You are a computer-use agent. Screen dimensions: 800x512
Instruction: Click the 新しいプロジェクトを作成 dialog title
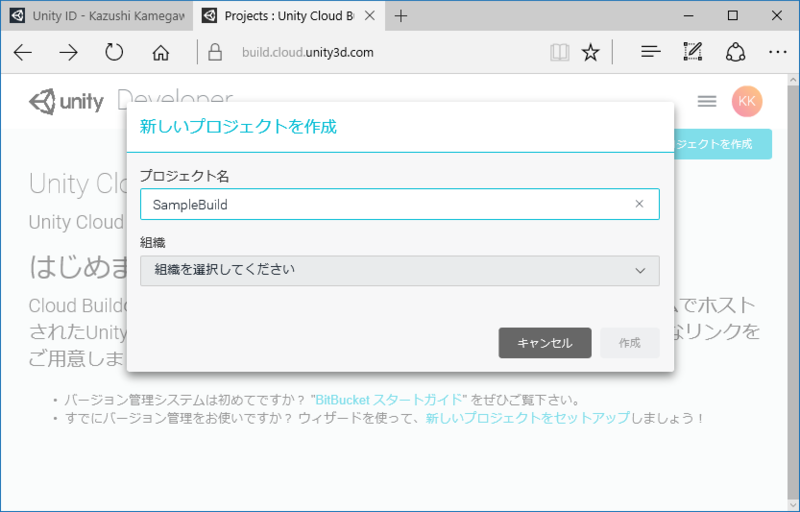click(x=238, y=127)
